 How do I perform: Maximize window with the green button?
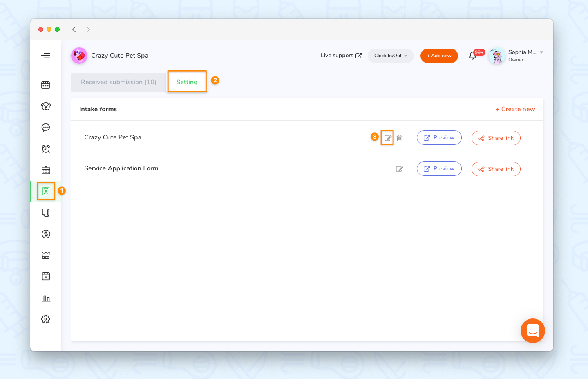57,29
